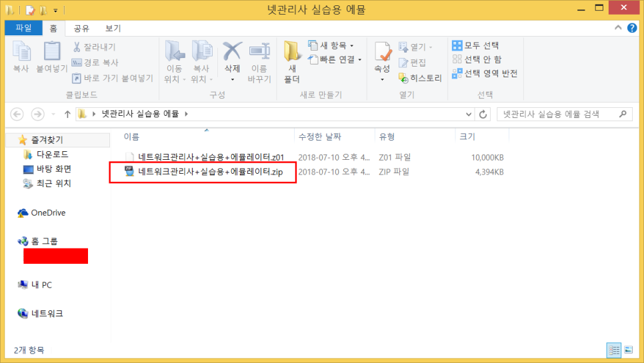Open the recent locations dropdown arrow

coord(53,114)
